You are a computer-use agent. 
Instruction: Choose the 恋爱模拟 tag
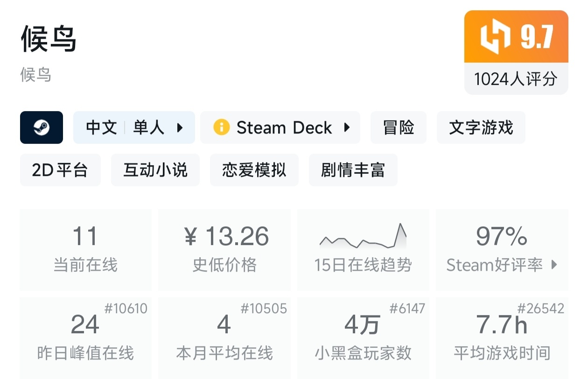(x=254, y=170)
